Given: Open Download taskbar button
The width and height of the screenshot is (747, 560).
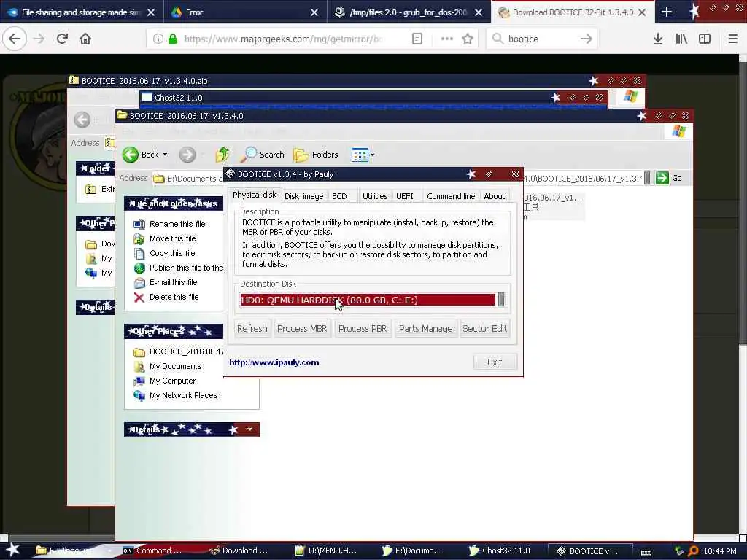Looking at the screenshot, I should point(240,551).
